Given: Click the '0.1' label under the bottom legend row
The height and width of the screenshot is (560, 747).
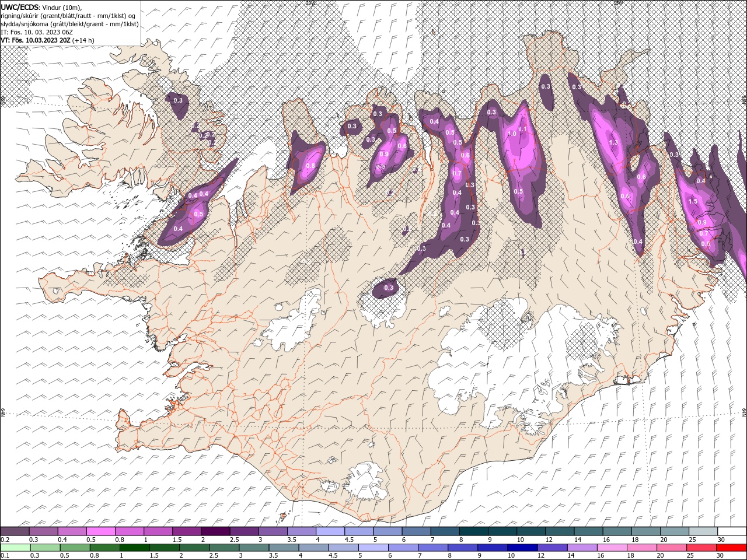Looking at the screenshot, I should (5, 556).
